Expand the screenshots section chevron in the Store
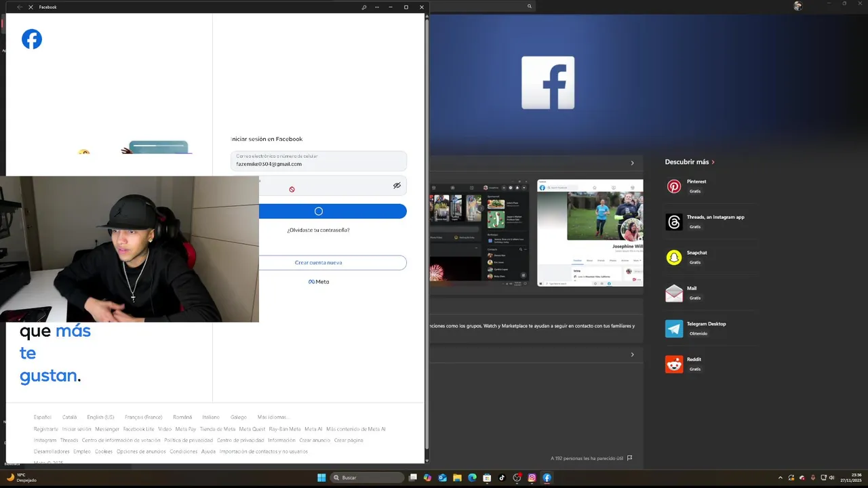 tap(632, 163)
